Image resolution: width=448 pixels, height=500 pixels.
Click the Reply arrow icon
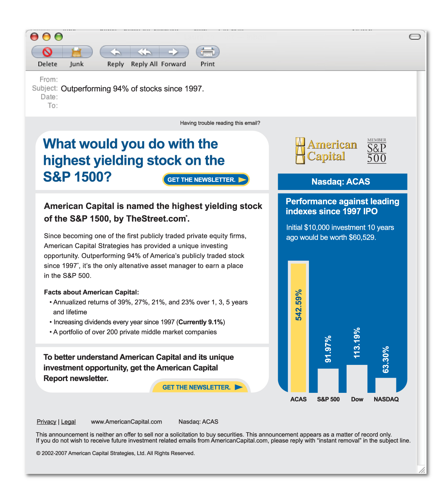coord(115,52)
